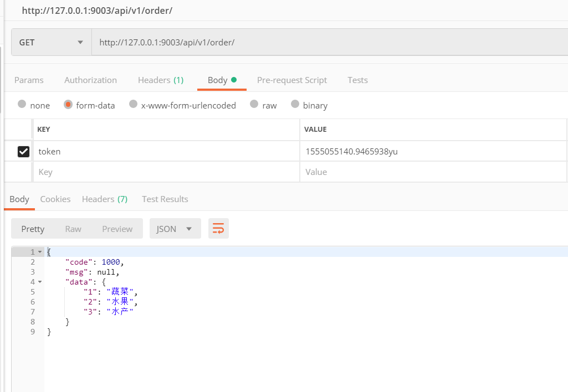The image size is (568, 392).
Task: Click line number 8 in gutter
Action: [x=33, y=322]
